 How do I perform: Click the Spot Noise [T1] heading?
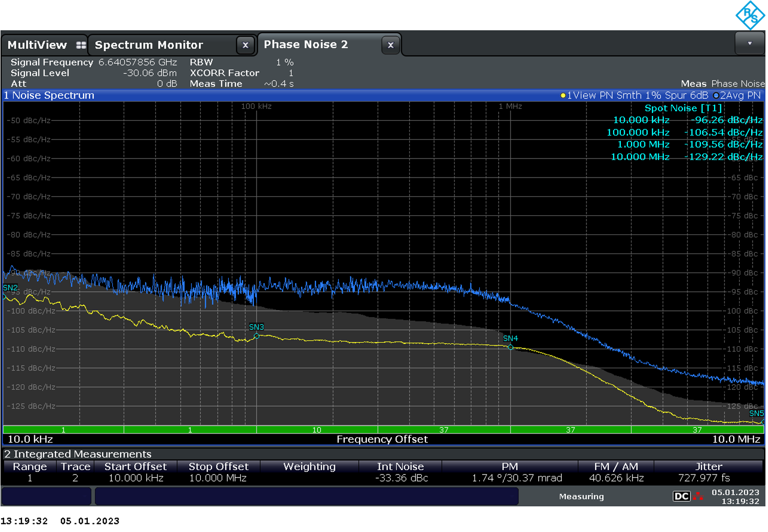pos(683,108)
